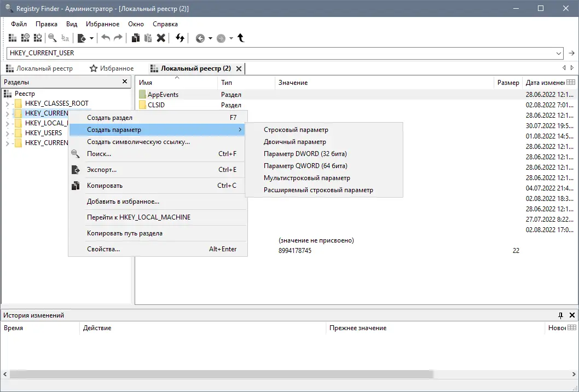Open the Избранное menu in menu bar
The height and width of the screenshot is (392, 579).
click(x=103, y=24)
